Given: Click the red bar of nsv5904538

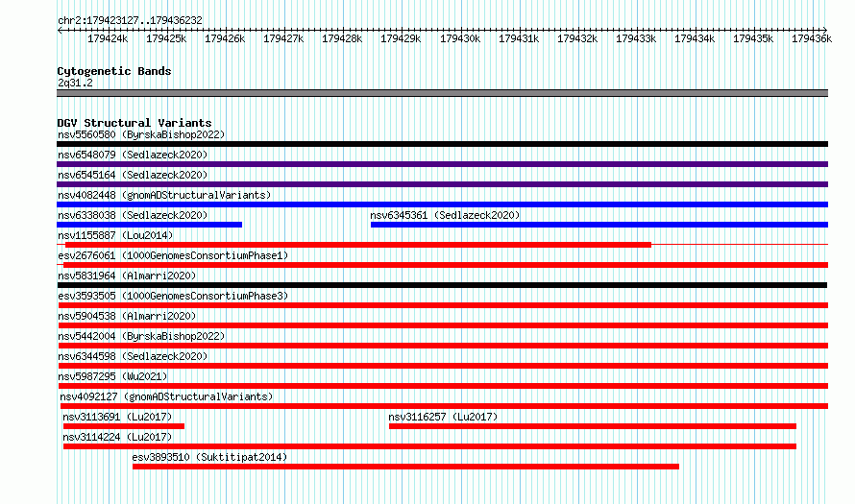Looking at the screenshot, I should point(443,325).
